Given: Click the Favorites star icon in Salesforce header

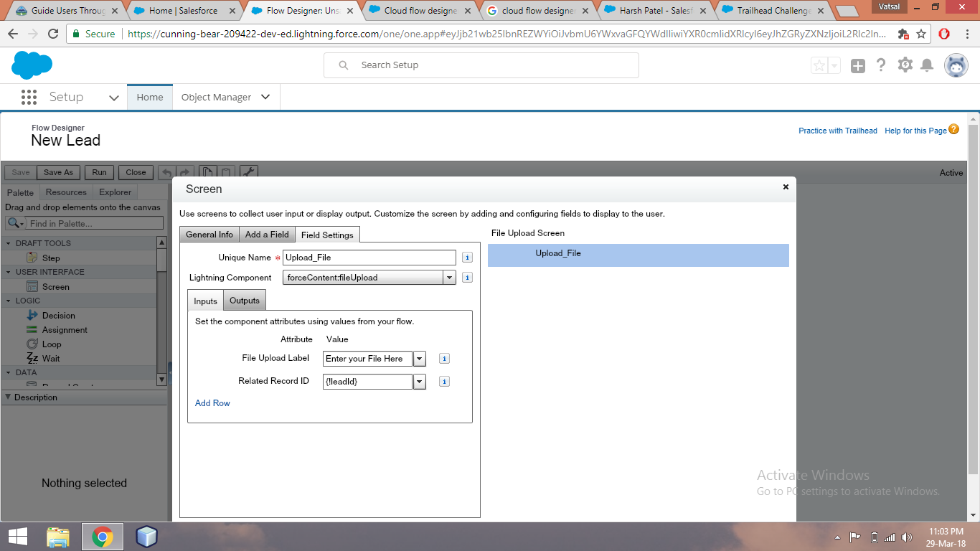Looking at the screenshot, I should pos(819,66).
